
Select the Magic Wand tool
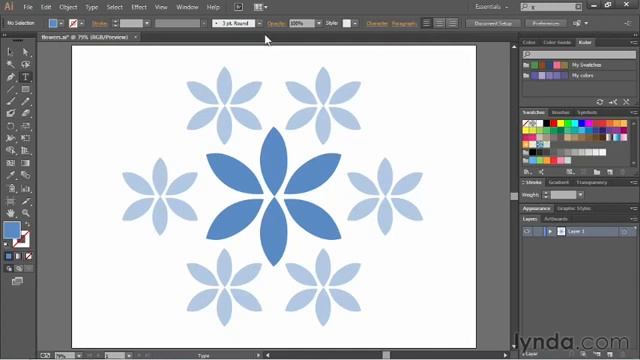coord(10,64)
